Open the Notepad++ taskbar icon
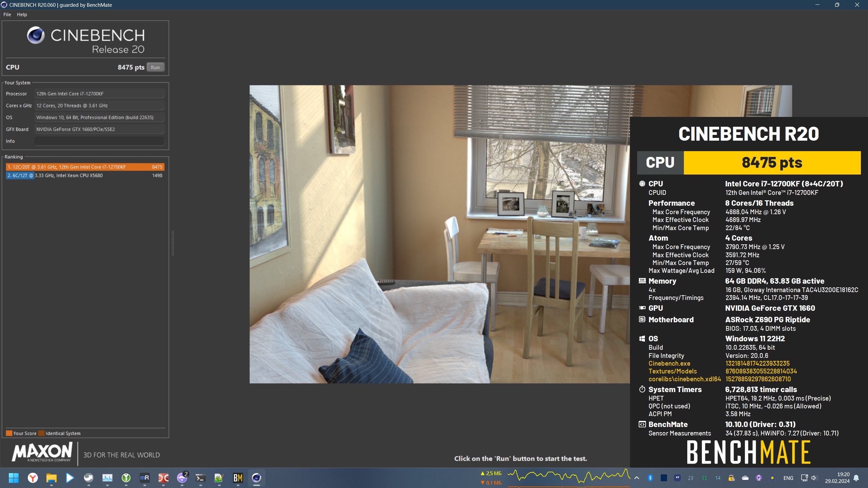Screen dimensions: 868x488 click(219, 478)
